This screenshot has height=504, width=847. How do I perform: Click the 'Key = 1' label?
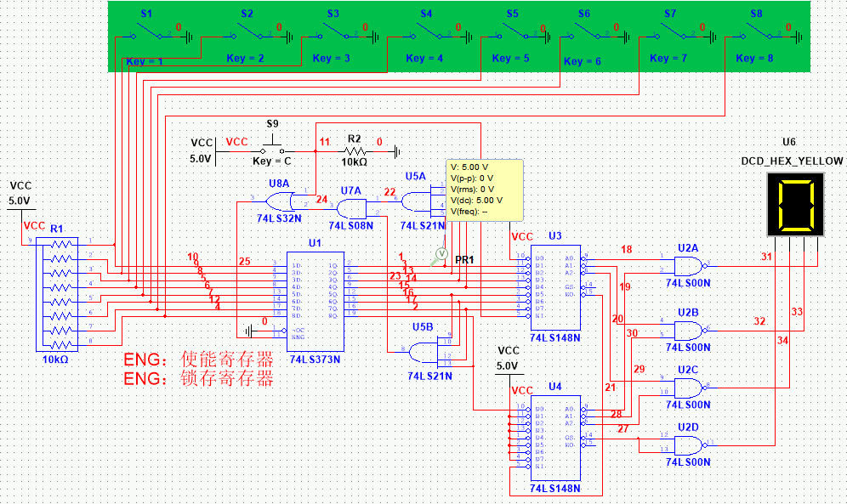tap(145, 61)
